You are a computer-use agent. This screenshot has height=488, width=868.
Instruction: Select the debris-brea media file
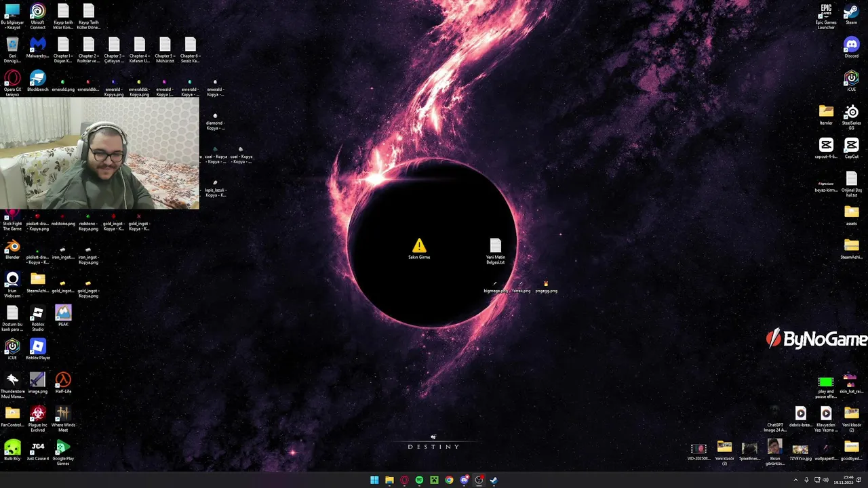click(801, 416)
